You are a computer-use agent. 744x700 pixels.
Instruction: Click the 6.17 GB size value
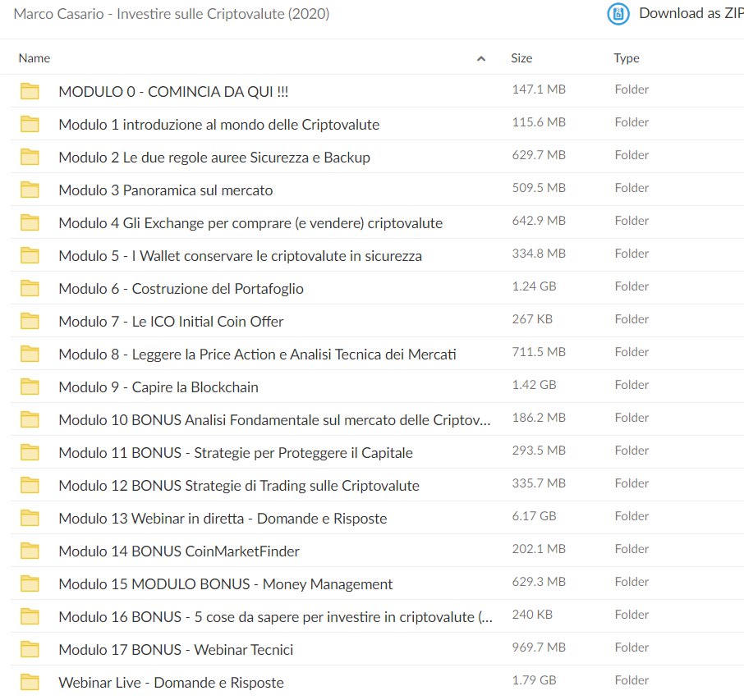click(x=534, y=515)
